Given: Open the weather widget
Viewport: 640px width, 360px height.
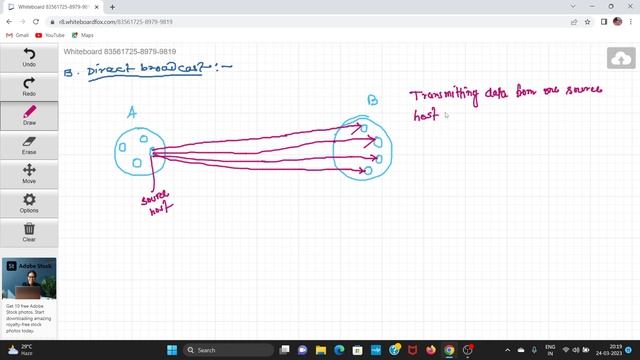Looking at the screenshot, I should pyautogui.click(x=20, y=350).
